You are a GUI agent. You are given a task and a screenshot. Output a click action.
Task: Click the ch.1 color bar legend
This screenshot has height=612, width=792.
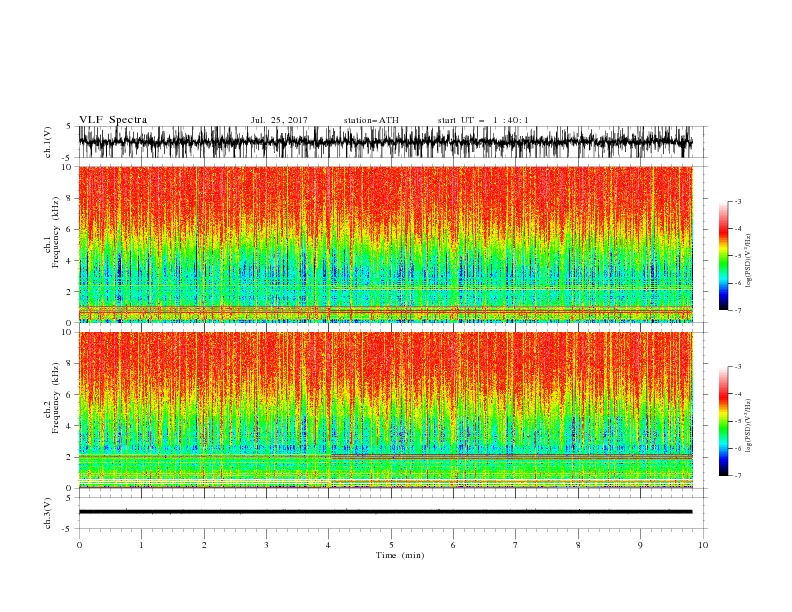(x=723, y=256)
